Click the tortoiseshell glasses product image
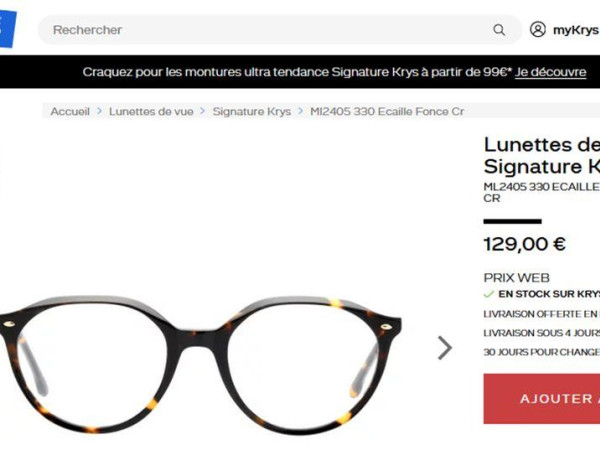 pyautogui.click(x=201, y=365)
